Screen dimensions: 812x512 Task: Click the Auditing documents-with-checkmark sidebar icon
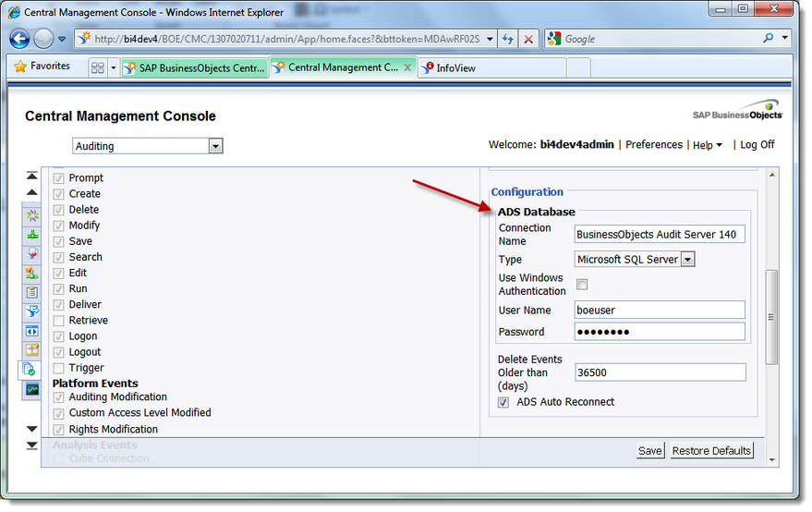click(x=30, y=370)
